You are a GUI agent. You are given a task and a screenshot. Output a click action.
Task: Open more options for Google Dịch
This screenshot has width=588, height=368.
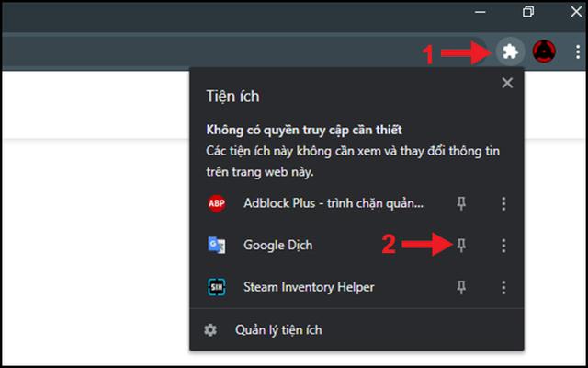pyautogui.click(x=503, y=246)
